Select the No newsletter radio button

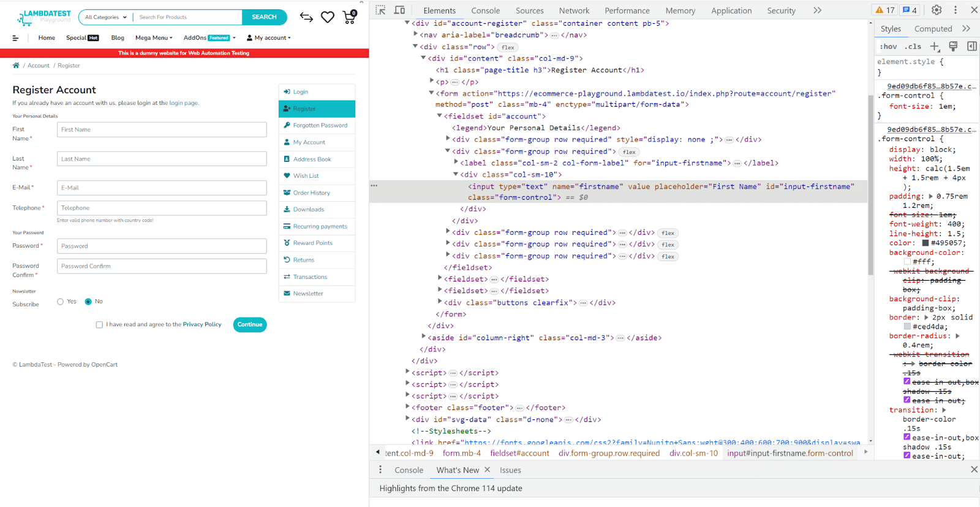[88, 302]
